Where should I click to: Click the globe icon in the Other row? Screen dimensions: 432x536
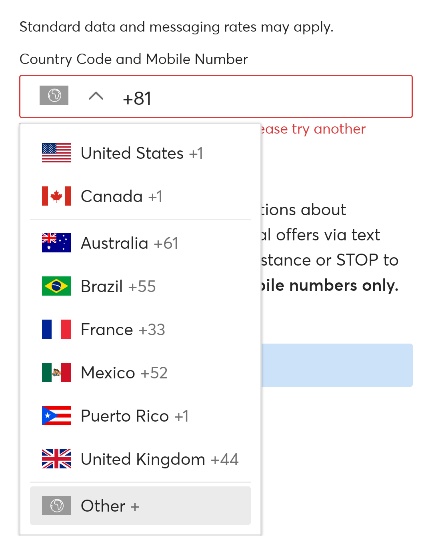click(x=56, y=505)
